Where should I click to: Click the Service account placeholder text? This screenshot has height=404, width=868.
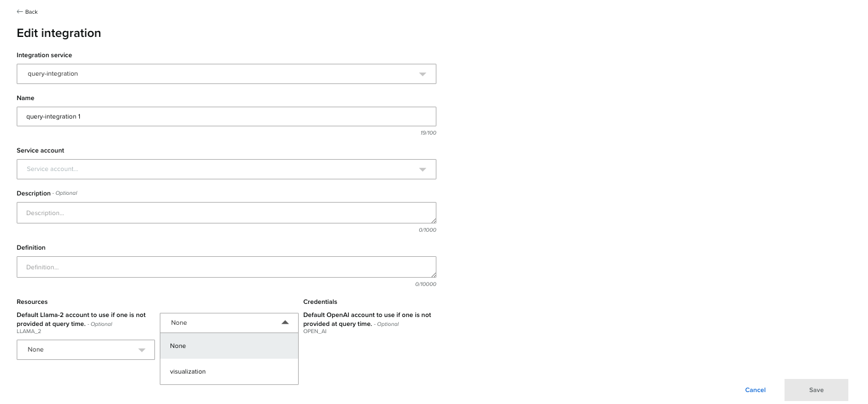pos(52,169)
